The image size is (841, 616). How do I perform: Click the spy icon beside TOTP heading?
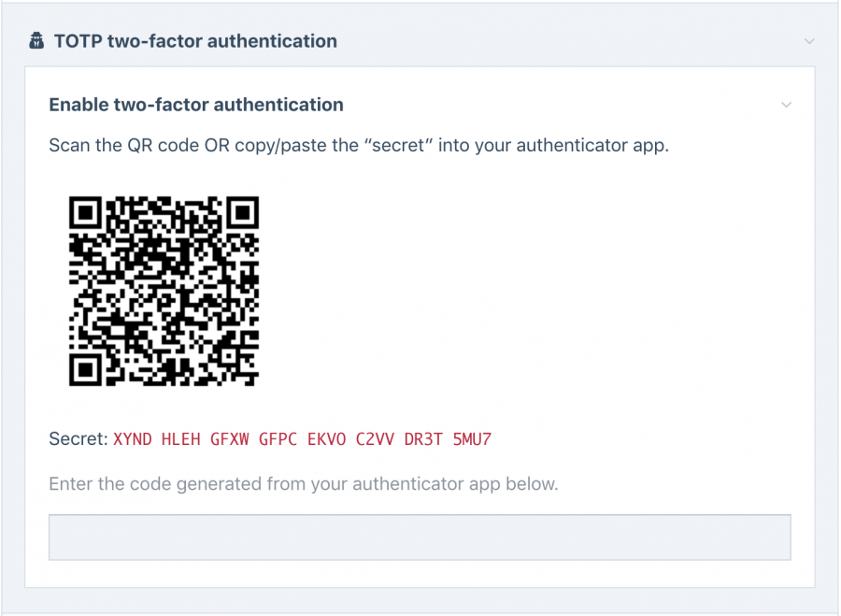pos(36,41)
